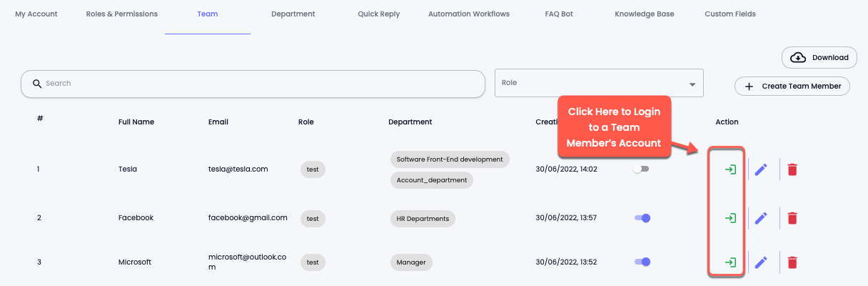Select the microsoft@outlook.com email cell
This screenshot has width=868, height=286.
pyautogui.click(x=248, y=262)
